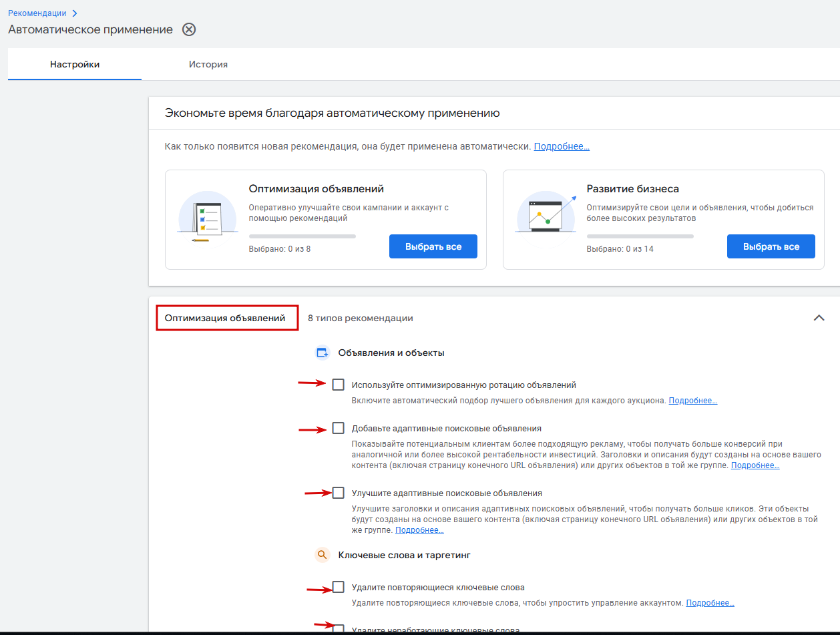Viewport: 840px width, 635px height.
Task: Click Экономьте время благодаря автоматическому применению heading
Action: click(x=333, y=114)
